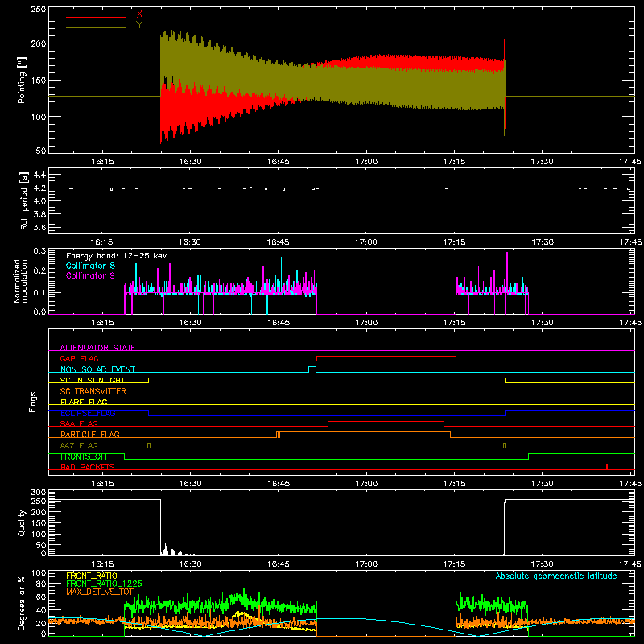
Task: Click the 'Degrees or %' axis title
Action: (x=21, y=603)
